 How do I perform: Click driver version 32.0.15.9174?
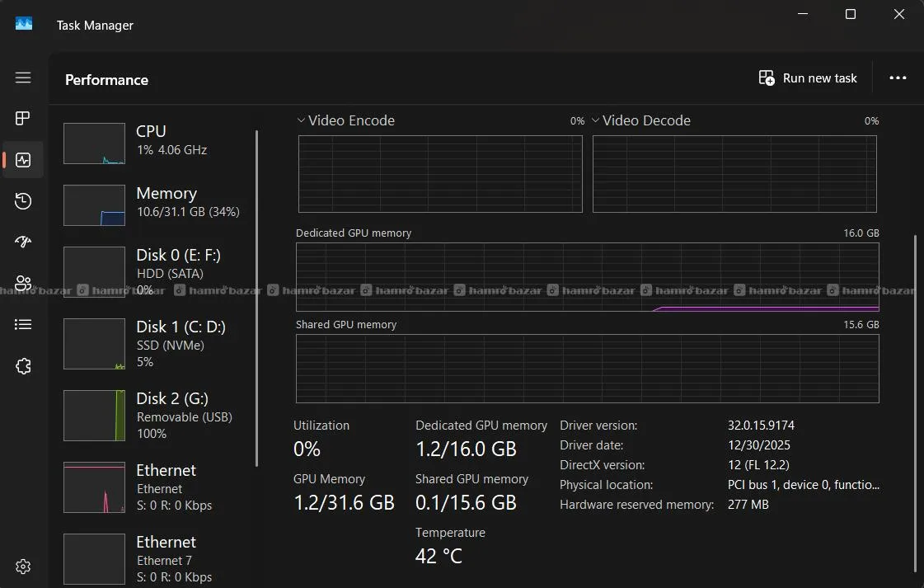(761, 426)
